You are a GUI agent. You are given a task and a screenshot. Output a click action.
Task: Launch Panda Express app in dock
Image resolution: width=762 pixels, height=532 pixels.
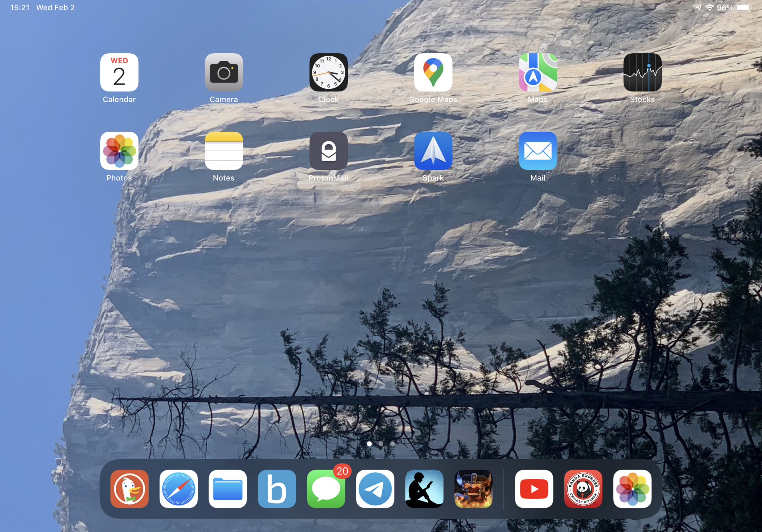(583, 489)
